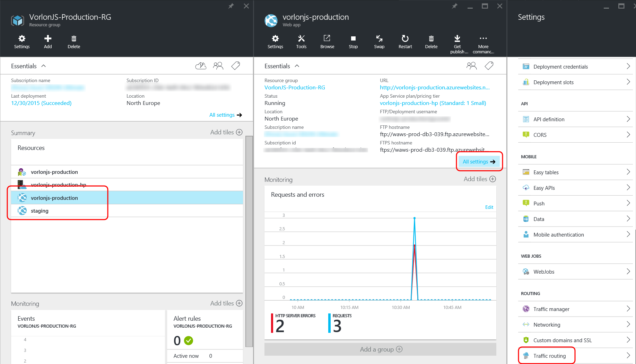Click the highlighted All settings link
Screen dimensions: 636x364
(479, 161)
